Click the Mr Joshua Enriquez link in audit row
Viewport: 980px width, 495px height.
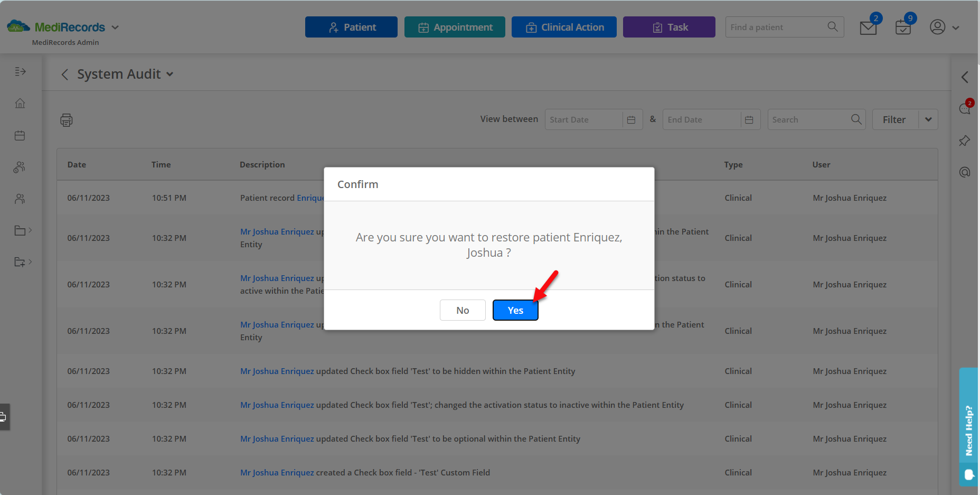pos(277,371)
